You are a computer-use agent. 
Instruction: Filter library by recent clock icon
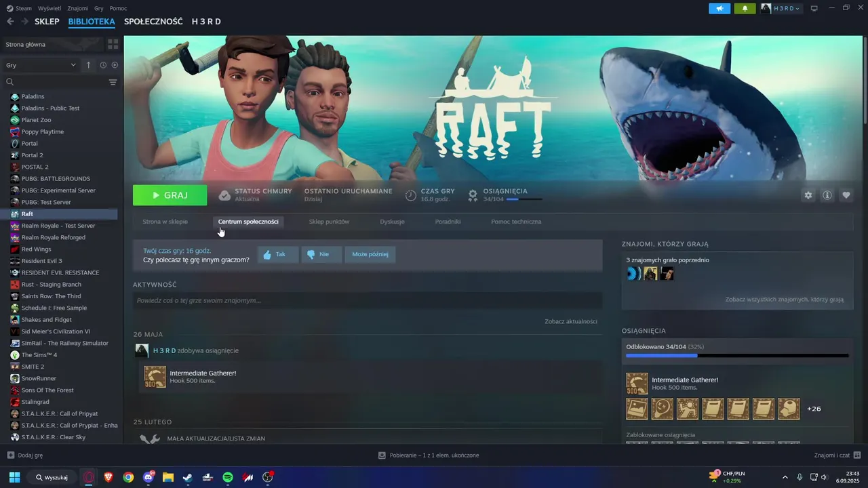click(x=103, y=65)
